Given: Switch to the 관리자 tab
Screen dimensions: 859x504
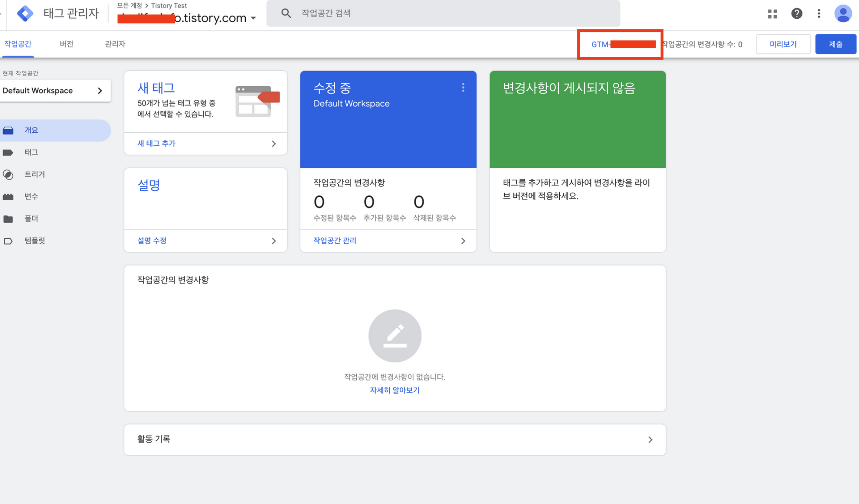Looking at the screenshot, I should (x=115, y=44).
